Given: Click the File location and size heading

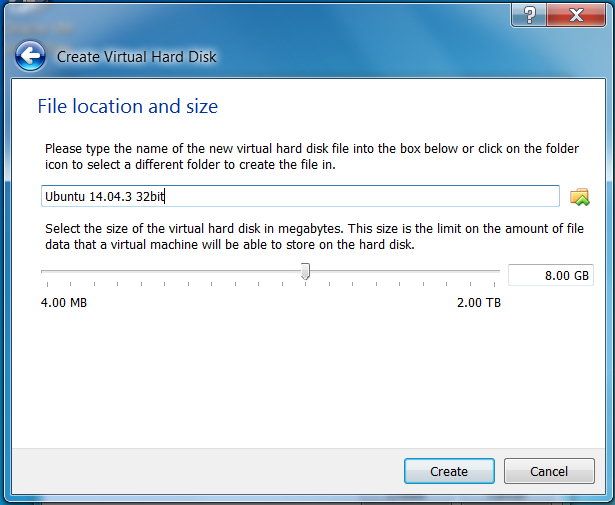Looking at the screenshot, I should [x=128, y=106].
